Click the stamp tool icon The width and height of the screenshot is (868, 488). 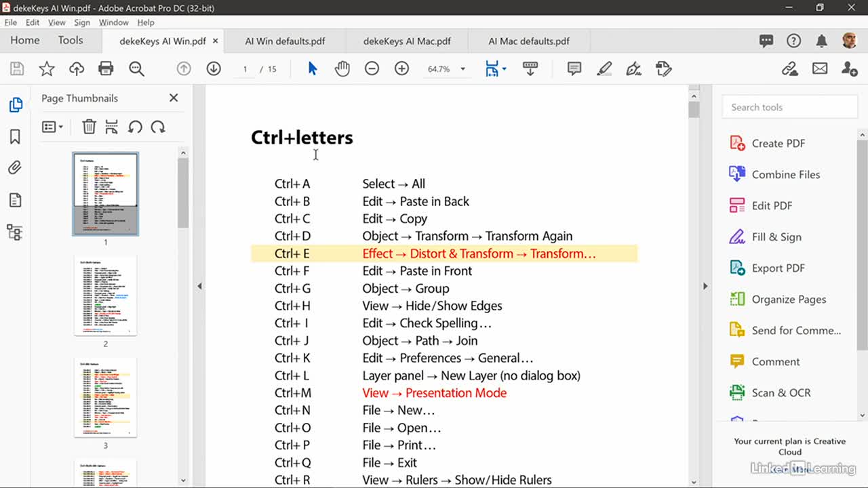[664, 68]
